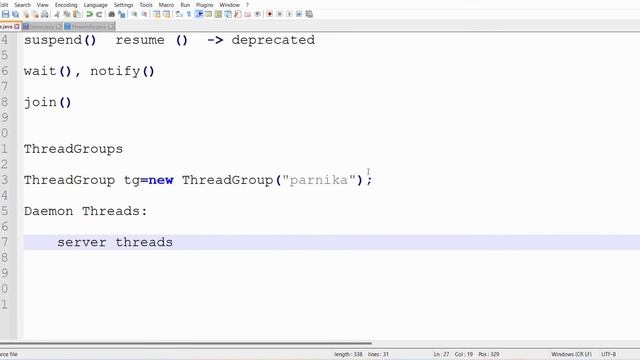The image size is (640, 360).
Task: Open the ? help menu
Action: 247,5
